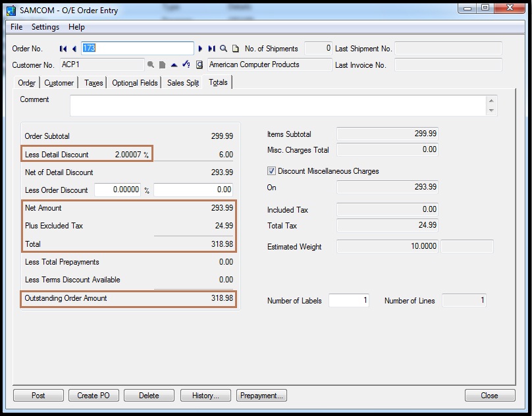Click the Less Terms Discount Available label

tap(72, 280)
